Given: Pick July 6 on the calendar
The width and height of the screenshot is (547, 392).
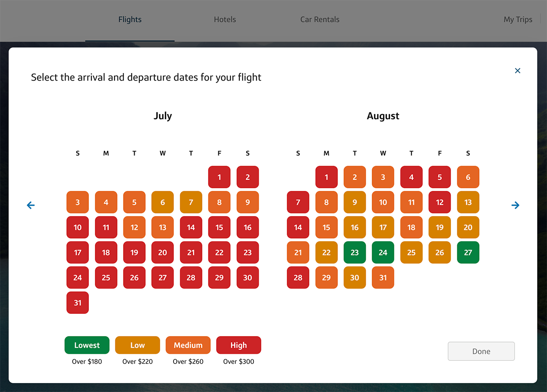Looking at the screenshot, I should [x=162, y=202].
